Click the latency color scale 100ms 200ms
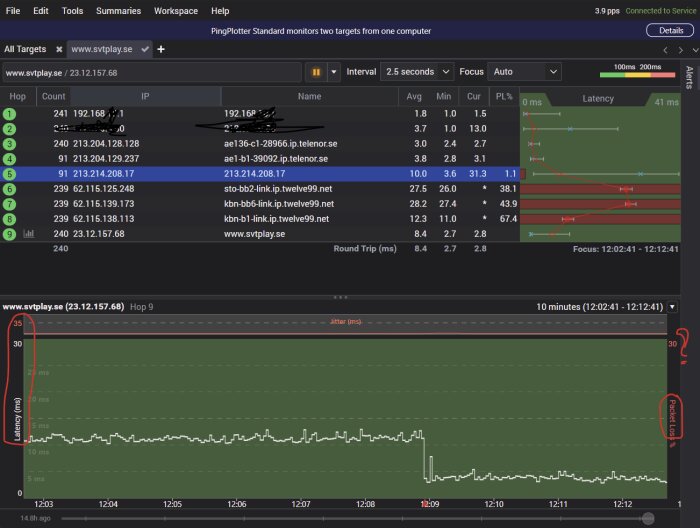Viewport: 700px width, 528px height. coord(638,70)
